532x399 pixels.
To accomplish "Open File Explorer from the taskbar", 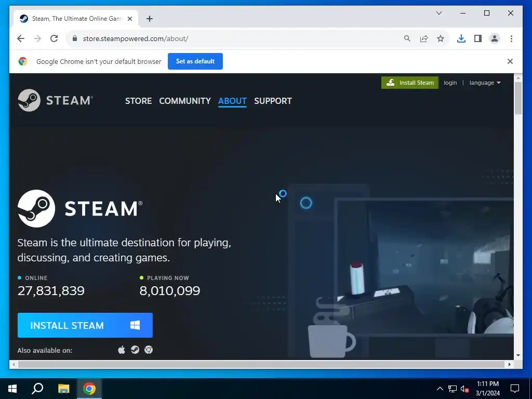I will (x=63, y=389).
